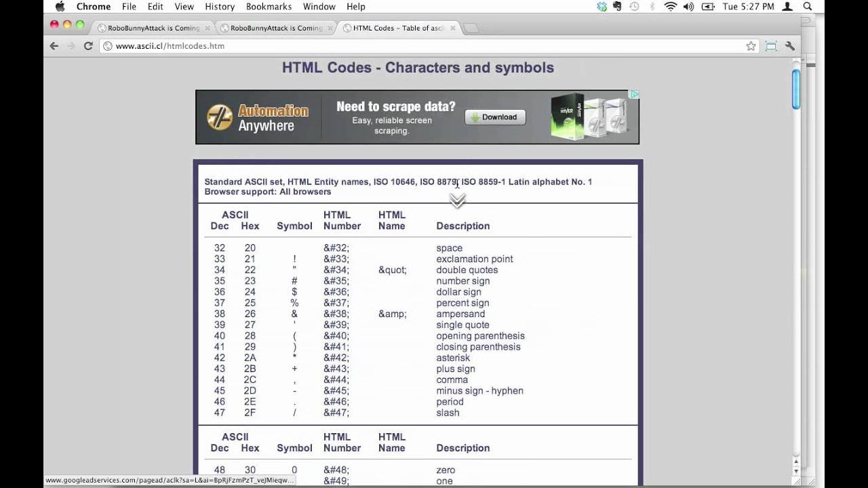Click the 'zero' description
Screen dimensions: 868x488
(x=446, y=470)
